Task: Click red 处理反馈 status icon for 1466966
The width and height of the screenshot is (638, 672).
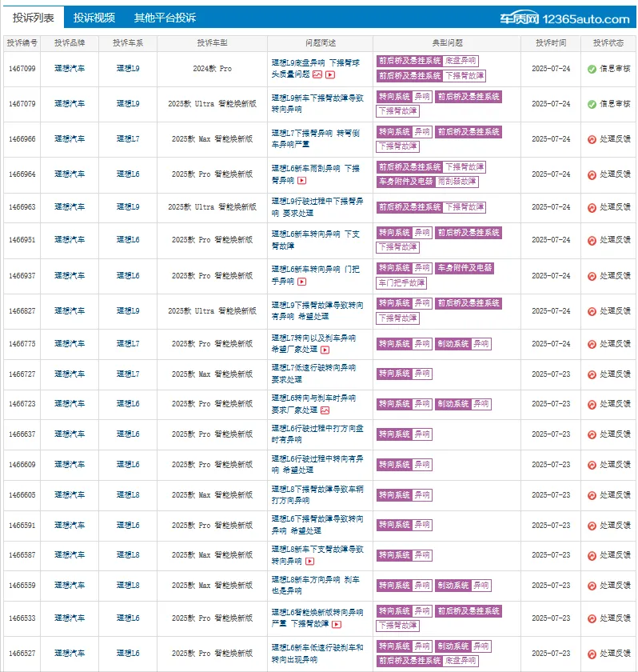Action: [x=592, y=139]
